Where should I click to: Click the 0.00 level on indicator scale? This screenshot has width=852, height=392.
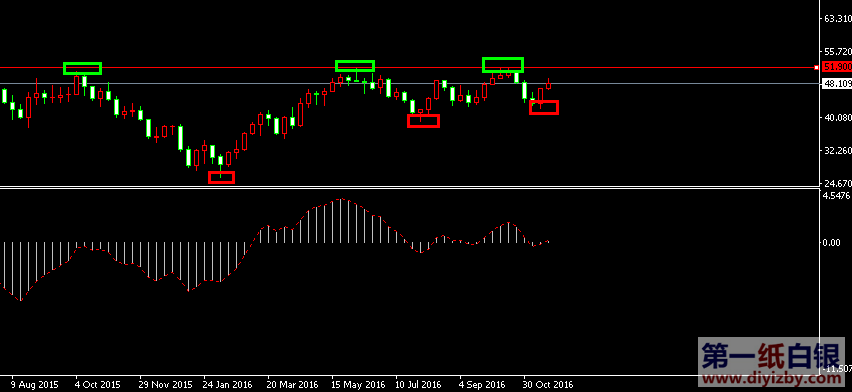832,242
